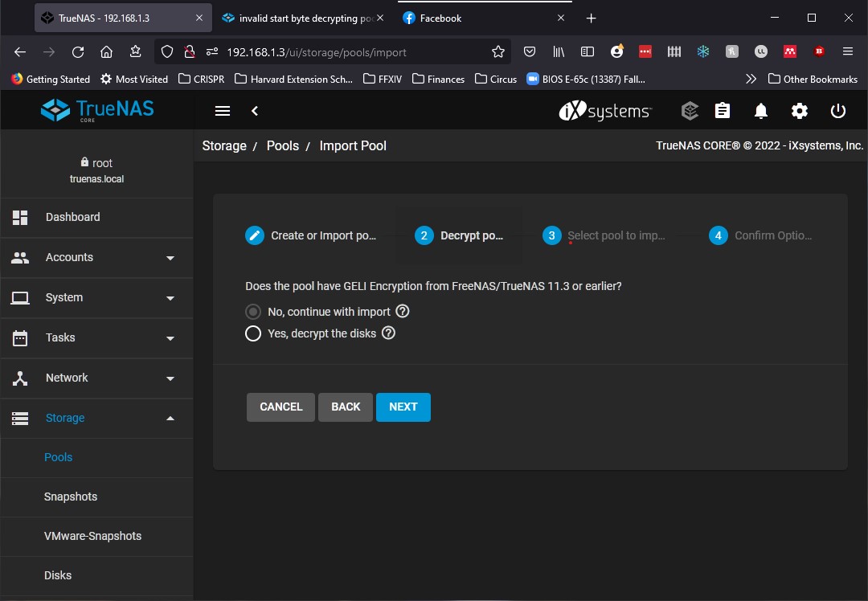Open the Other Bookmarks folder

tap(813, 79)
